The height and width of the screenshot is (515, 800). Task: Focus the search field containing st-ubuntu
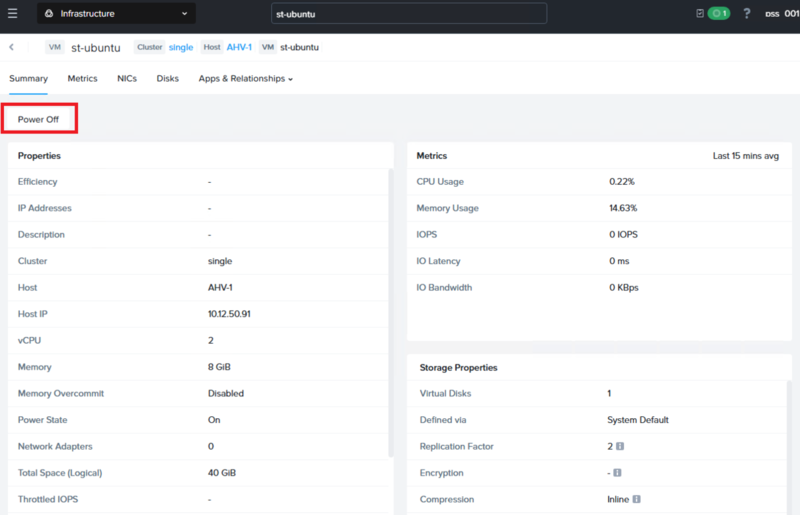(409, 14)
